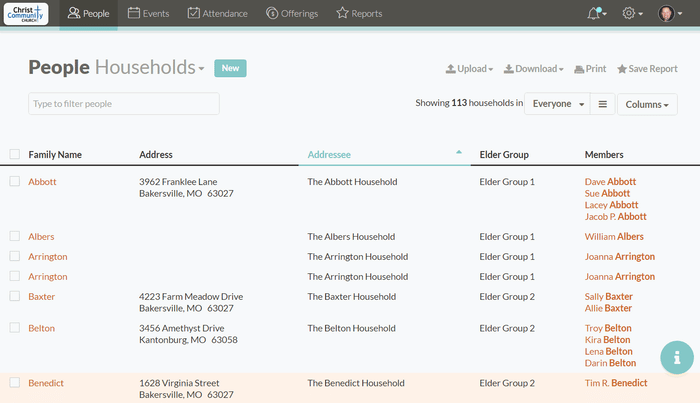700x403 pixels.
Task: Open the Columns dropdown
Action: pyautogui.click(x=647, y=104)
